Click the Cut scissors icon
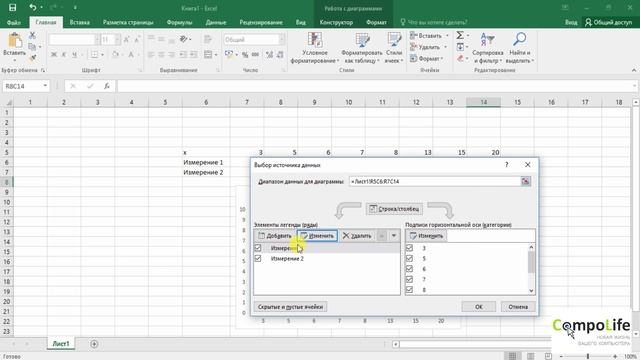Screen dimensions: 640x360 point(32,36)
